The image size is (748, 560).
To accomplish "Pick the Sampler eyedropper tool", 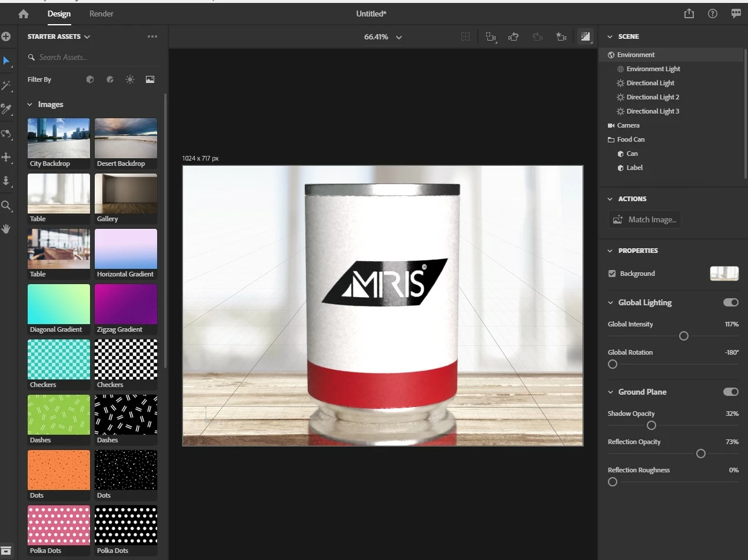I will tap(6, 109).
